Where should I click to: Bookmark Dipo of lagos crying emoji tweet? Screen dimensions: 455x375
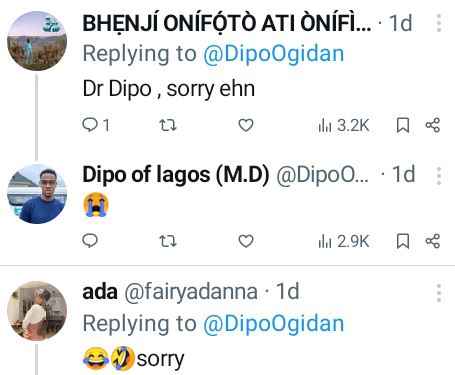[403, 241]
